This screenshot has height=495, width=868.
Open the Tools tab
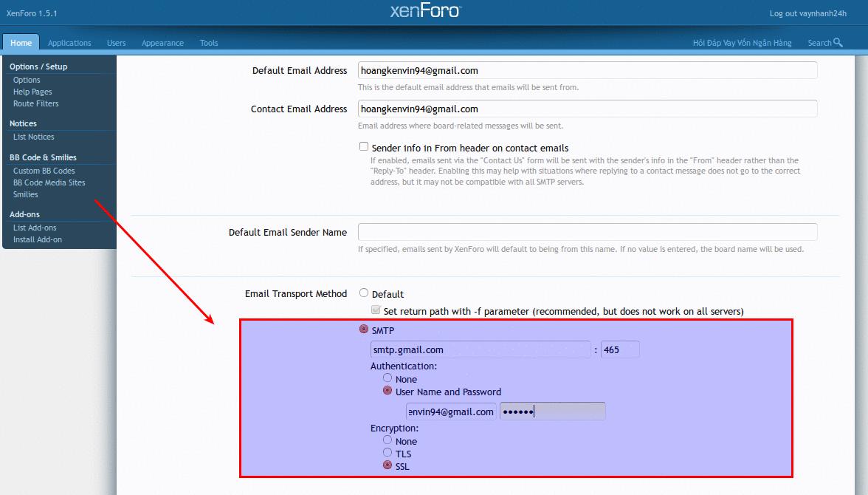[x=209, y=43]
